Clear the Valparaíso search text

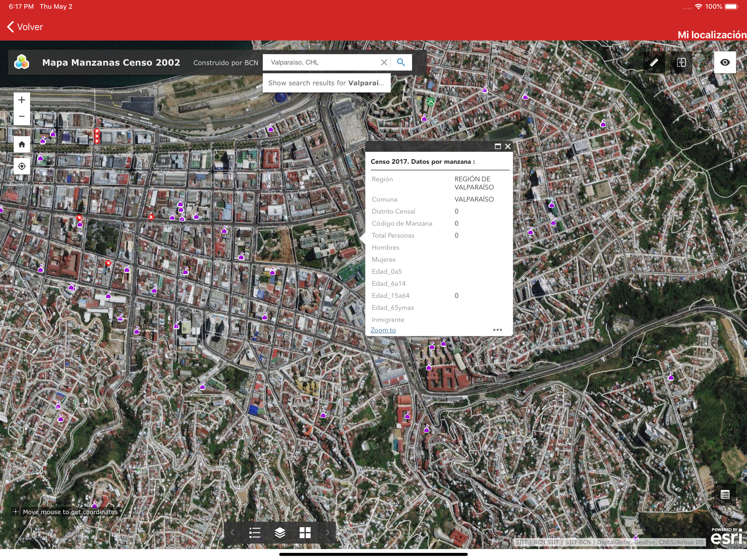point(384,63)
